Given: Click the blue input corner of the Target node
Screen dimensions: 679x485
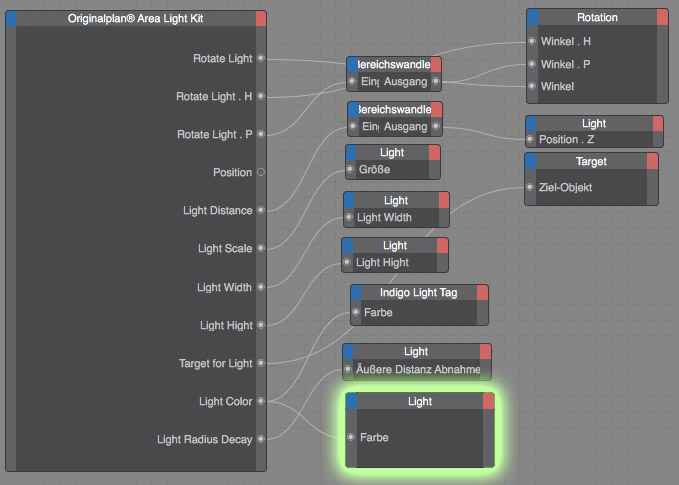Looking at the screenshot, I should tap(530, 161).
